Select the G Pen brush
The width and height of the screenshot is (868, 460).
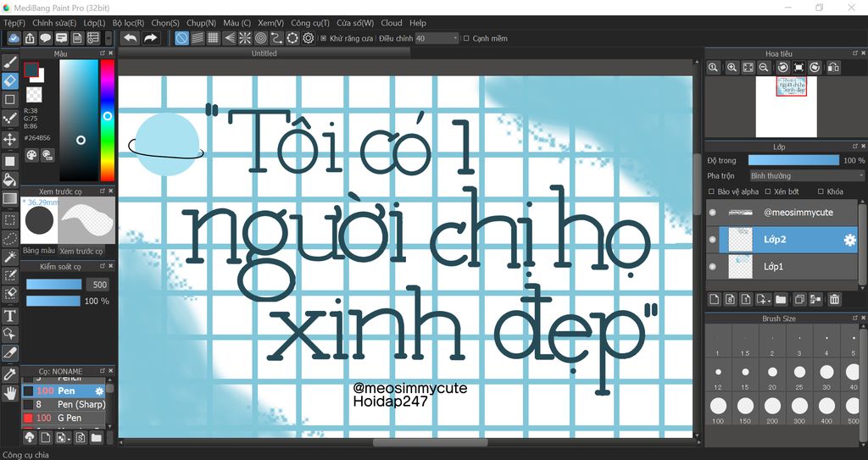[63, 418]
